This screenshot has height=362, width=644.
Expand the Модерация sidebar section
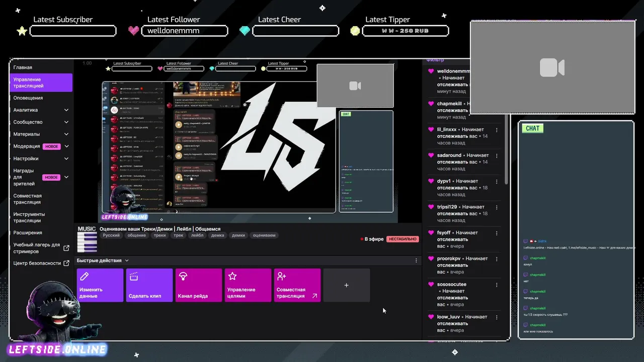pos(66,146)
